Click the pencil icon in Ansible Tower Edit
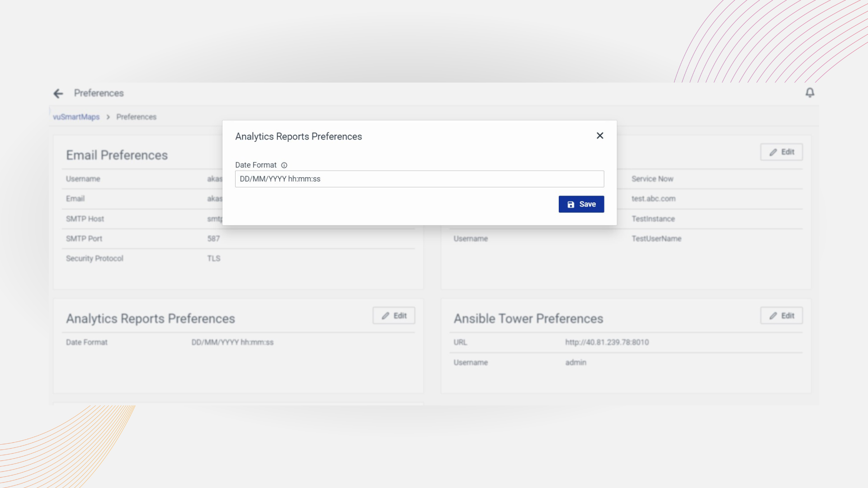Screen dimensions: 868x488 773,316
